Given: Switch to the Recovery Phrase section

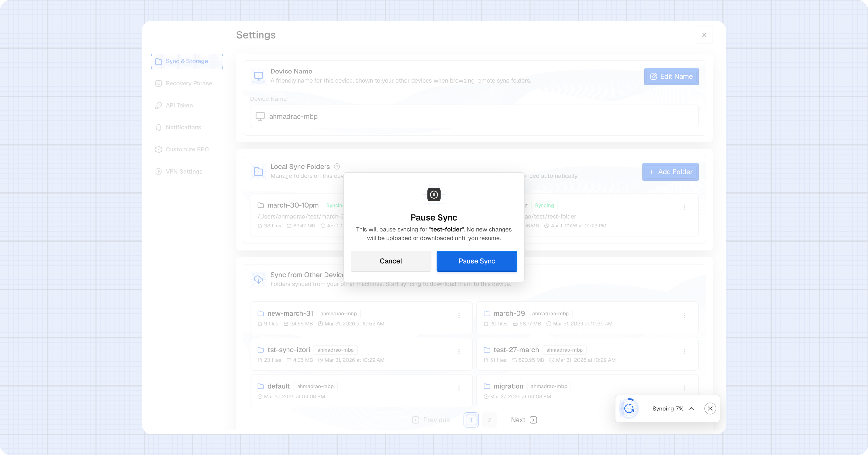Looking at the screenshot, I should (188, 83).
